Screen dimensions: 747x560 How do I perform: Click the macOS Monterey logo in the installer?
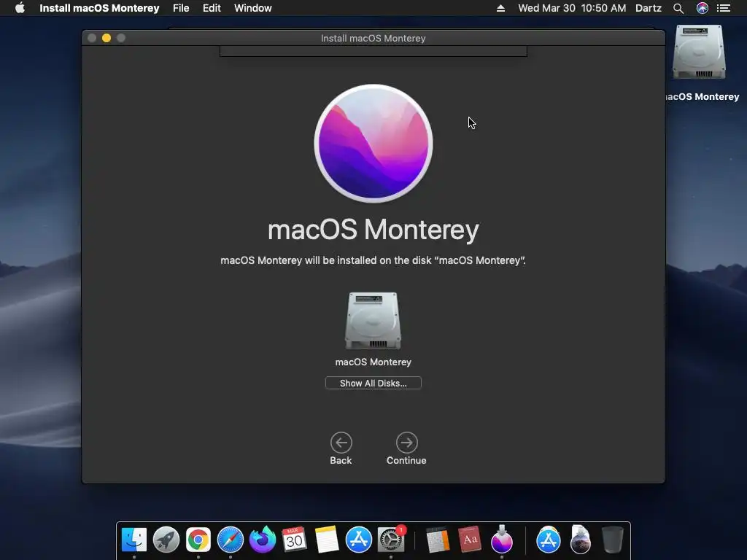tap(373, 144)
